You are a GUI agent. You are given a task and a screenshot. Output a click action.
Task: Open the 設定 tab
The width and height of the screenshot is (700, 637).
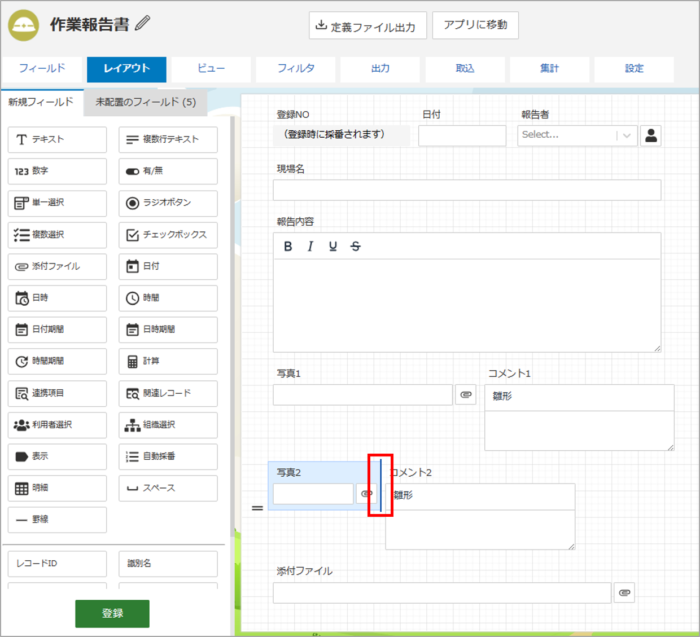point(634,69)
